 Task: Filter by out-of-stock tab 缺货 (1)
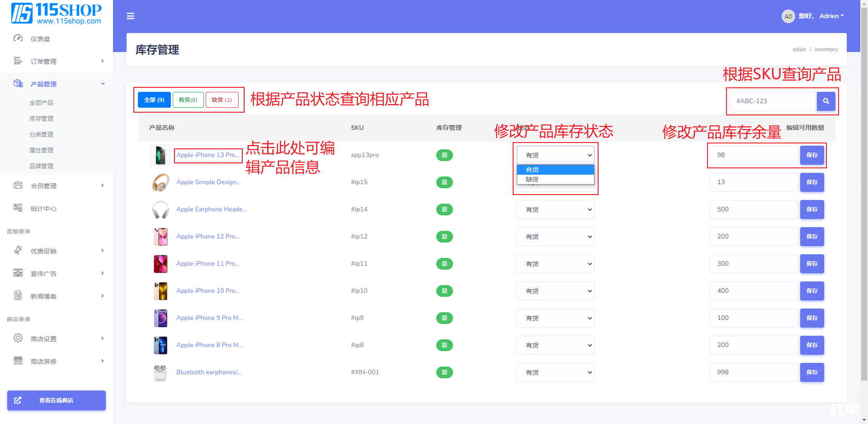(x=222, y=100)
